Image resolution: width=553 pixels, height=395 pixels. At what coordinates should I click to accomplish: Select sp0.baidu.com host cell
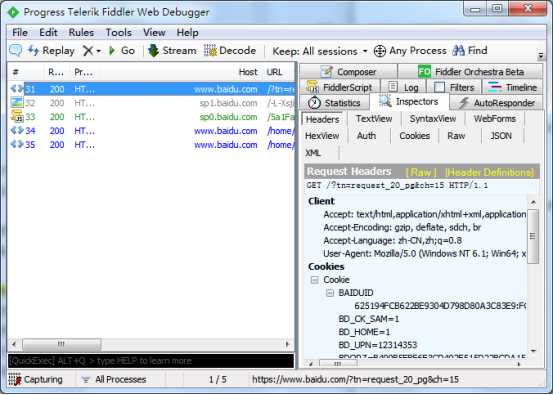click(x=228, y=117)
